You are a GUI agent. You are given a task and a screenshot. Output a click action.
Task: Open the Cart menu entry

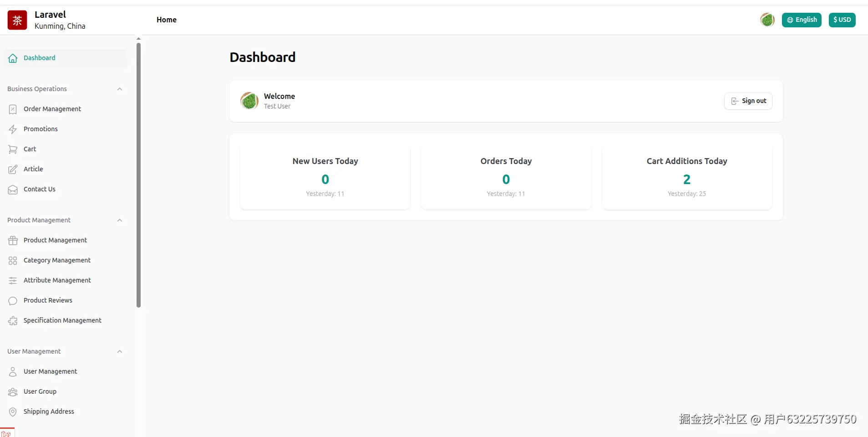(x=66, y=149)
